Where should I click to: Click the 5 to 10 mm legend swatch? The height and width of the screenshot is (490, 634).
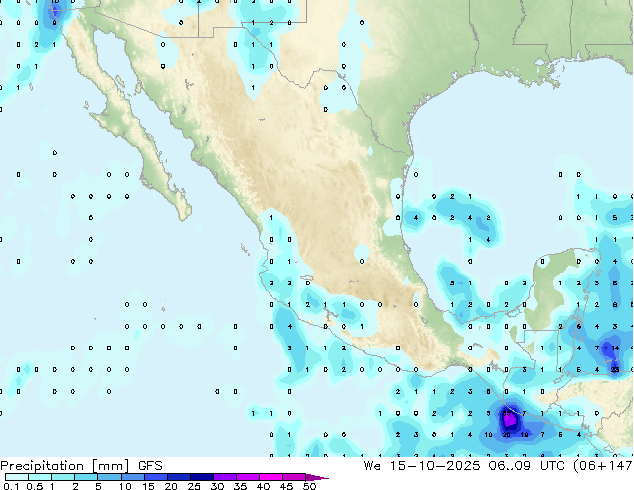click(109, 477)
